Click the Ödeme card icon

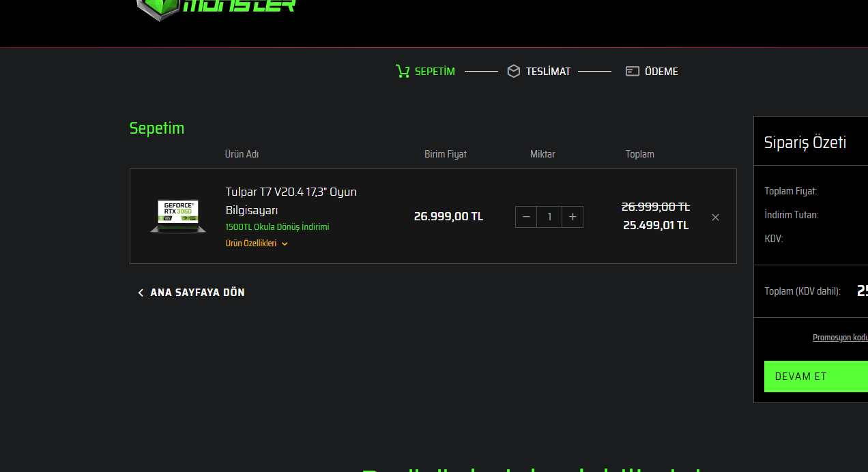tap(633, 71)
